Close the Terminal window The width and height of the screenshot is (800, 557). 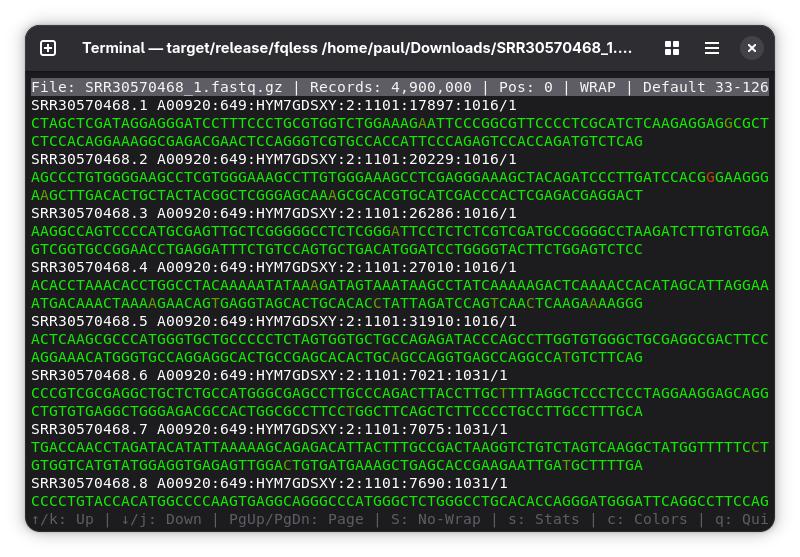click(752, 48)
